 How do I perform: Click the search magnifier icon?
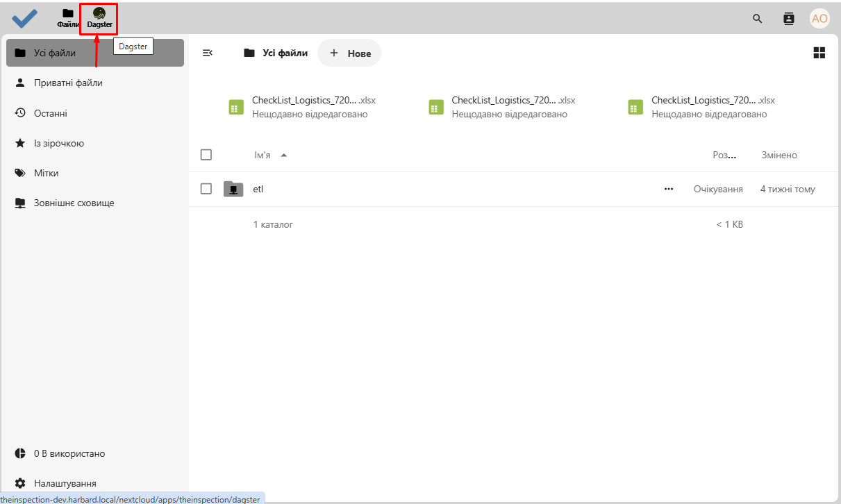pyautogui.click(x=756, y=19)
